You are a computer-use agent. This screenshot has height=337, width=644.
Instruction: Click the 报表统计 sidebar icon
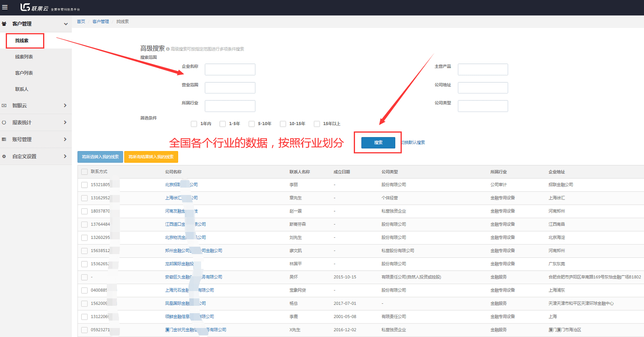(4, 122)
